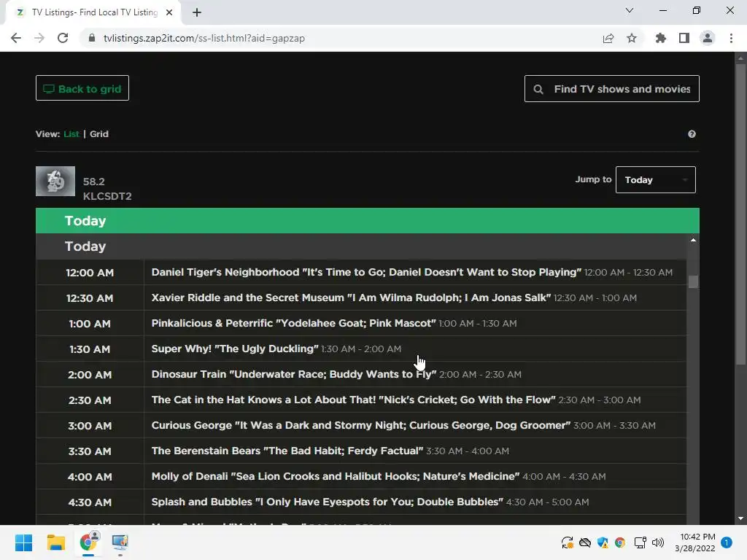Image resolution: width=747 pixels, height=560 pixels.
Task: Open the tab search chevron
Action: [x=630, y=10]
